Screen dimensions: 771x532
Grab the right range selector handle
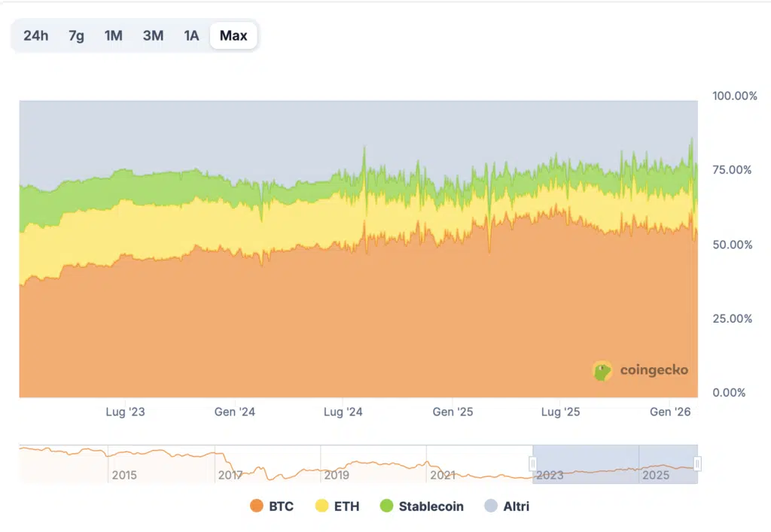pyautogui.click(x=697, y=464)
